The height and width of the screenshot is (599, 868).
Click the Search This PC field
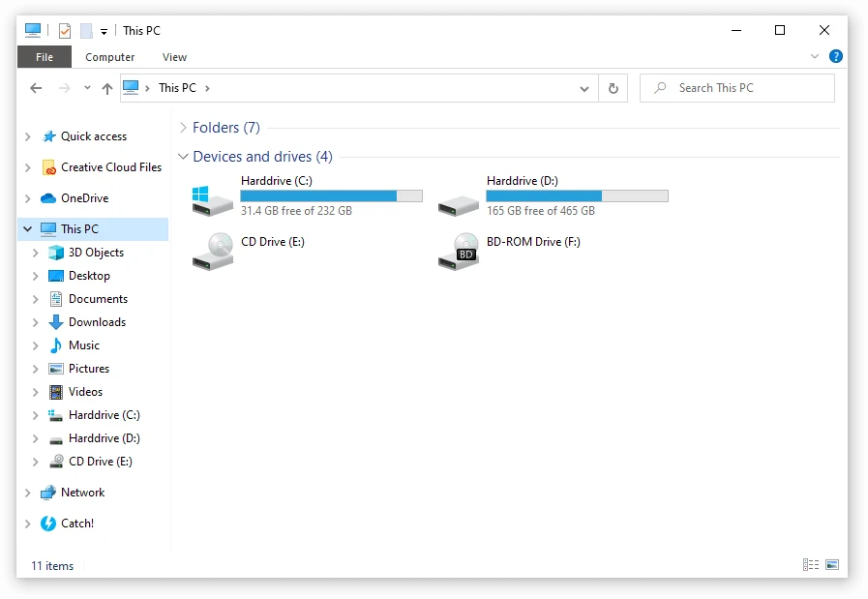pyautogui.click(x=736, y=88)
